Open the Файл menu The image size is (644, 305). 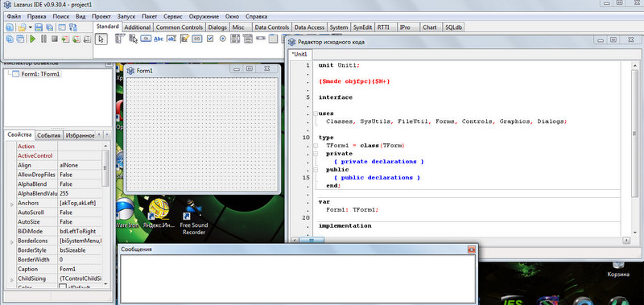(x=14, y=16)
